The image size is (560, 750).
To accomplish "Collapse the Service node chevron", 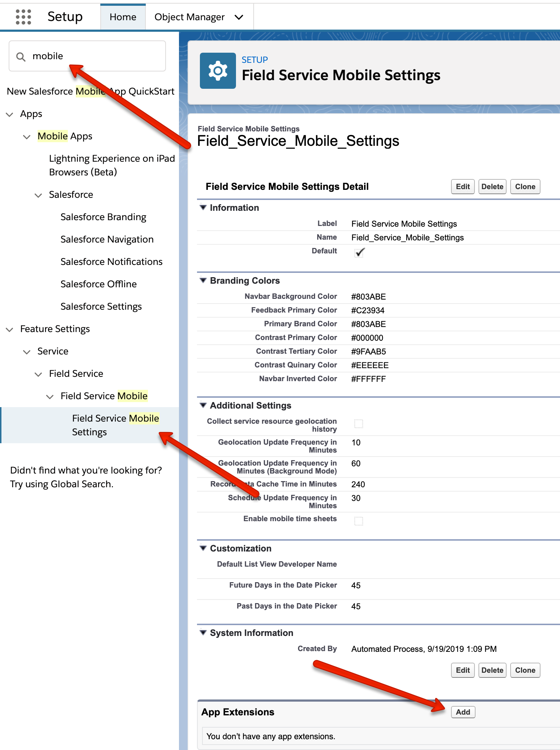I will 27,352.
